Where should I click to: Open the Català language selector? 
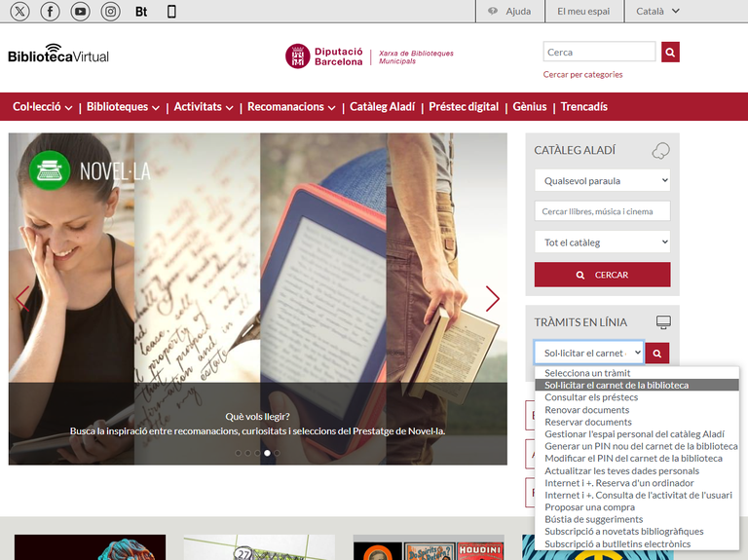pyautogui.click(x=657, y=11)
